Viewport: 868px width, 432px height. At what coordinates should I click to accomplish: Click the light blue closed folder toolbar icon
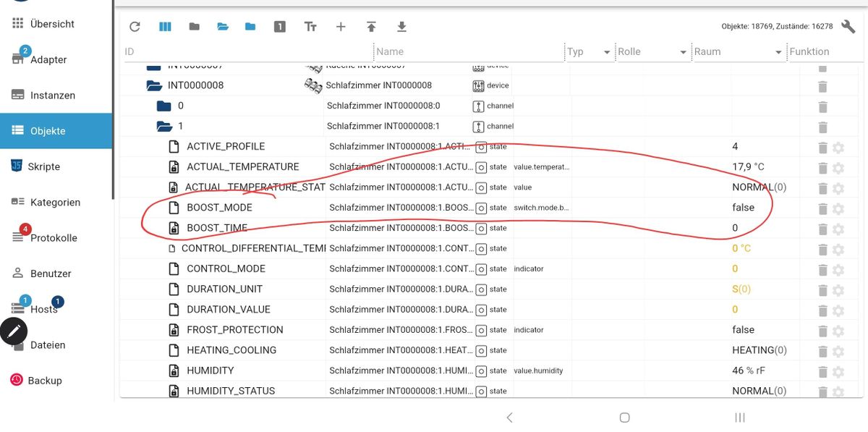tap(250, 27)
